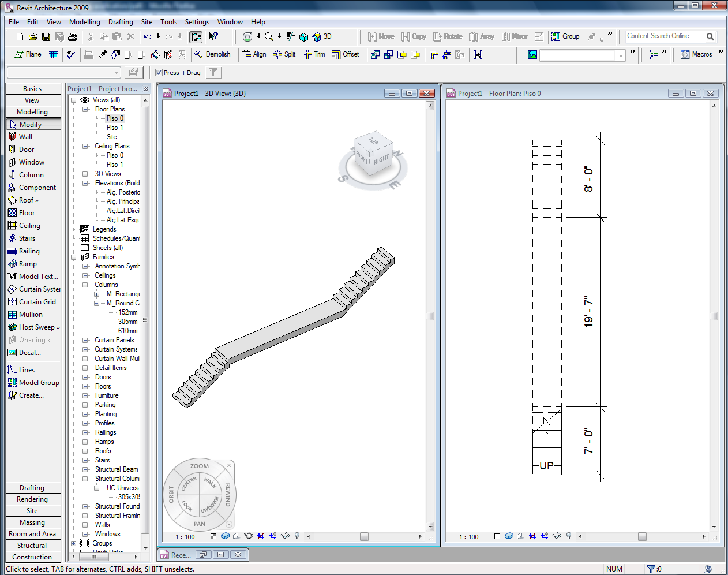
Task: Click the Content Search Online field
Action: pyautogui.click(x=665, y=36)
